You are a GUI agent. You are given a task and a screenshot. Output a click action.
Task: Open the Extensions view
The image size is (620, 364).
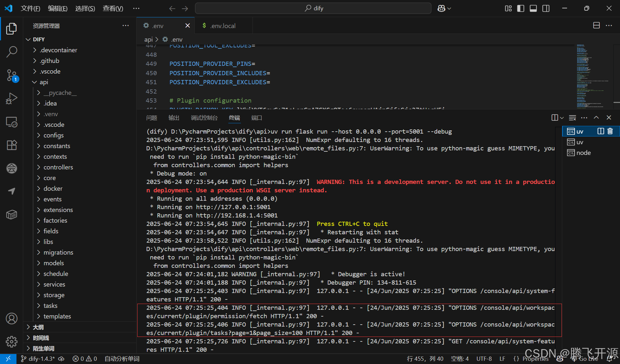click(x=12, y=145)
